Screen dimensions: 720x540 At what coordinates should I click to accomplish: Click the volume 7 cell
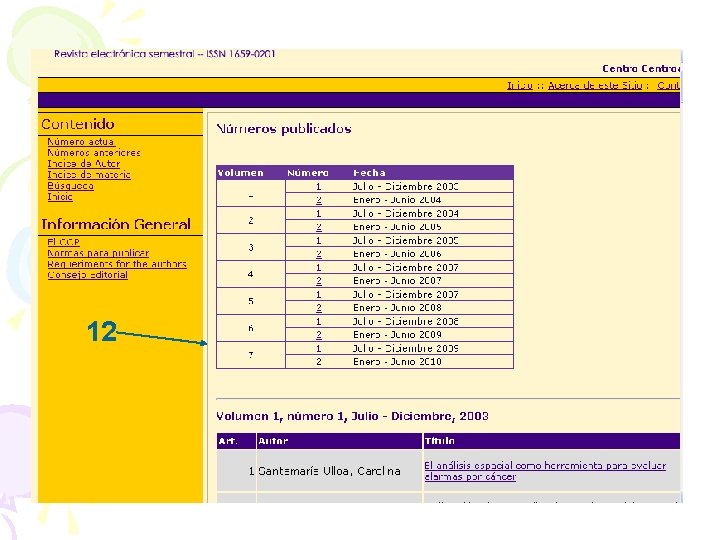pyautogui.click(x=251, y=355)
